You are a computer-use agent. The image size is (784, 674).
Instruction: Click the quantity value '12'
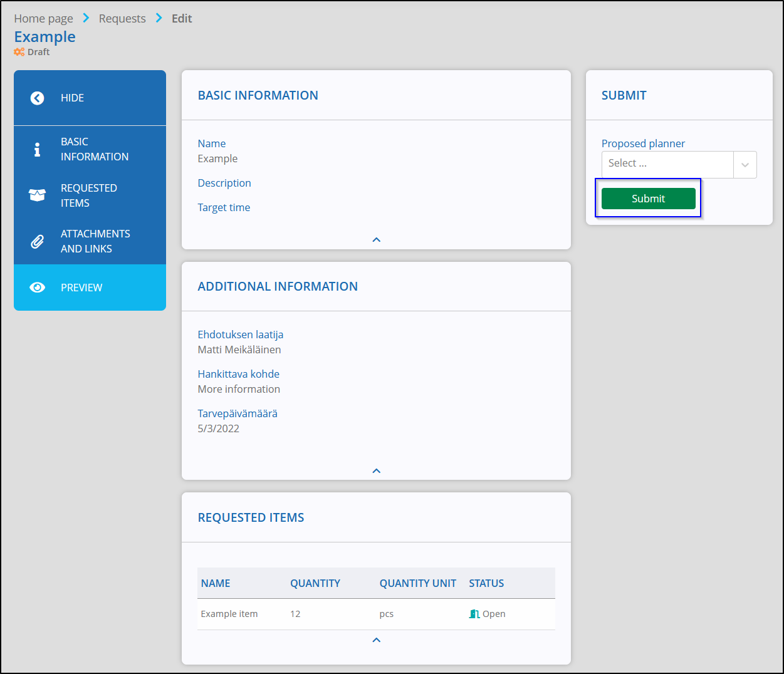point(295,614)
